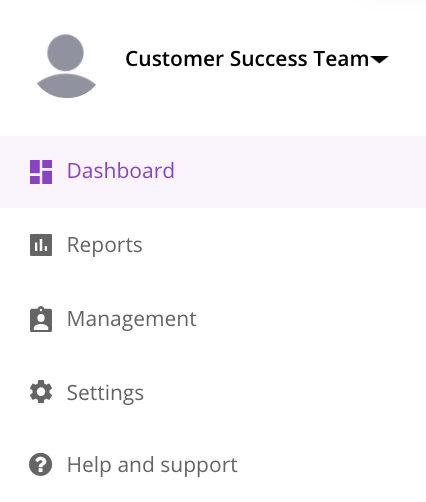426x502 pixels.
Task: Click the gray user avatar icon
Action: click(x=66, y=66)
